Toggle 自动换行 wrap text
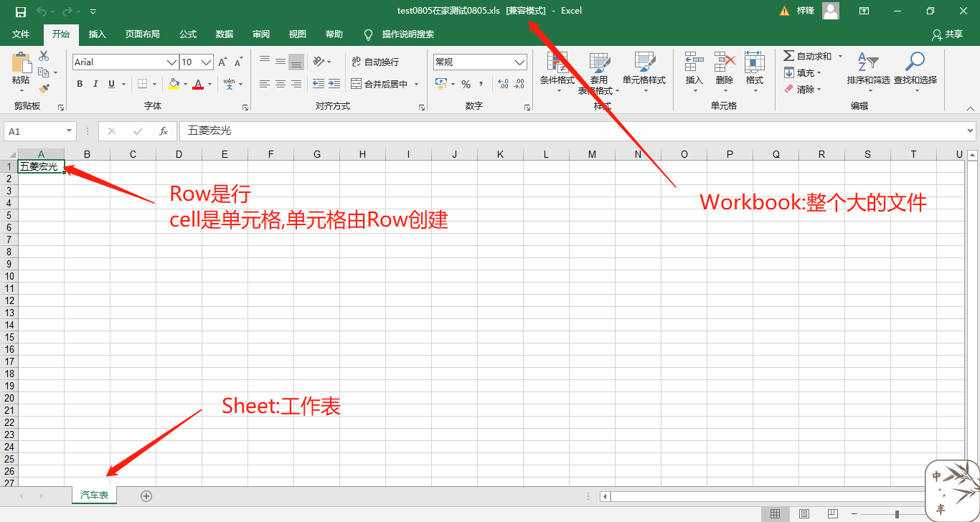 375,62
